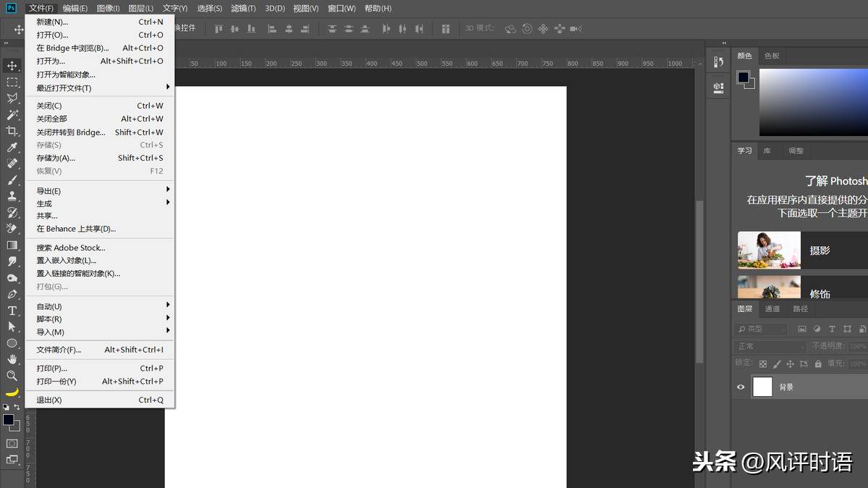Select the Clone Stamp tool
Screen dimensions: 868x488
point(12,196)
